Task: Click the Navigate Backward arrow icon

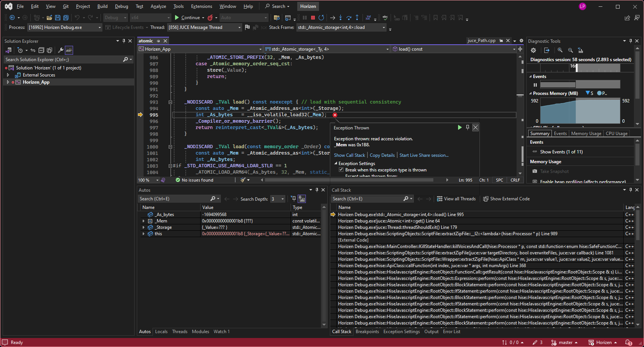Action: pos(12,18)
